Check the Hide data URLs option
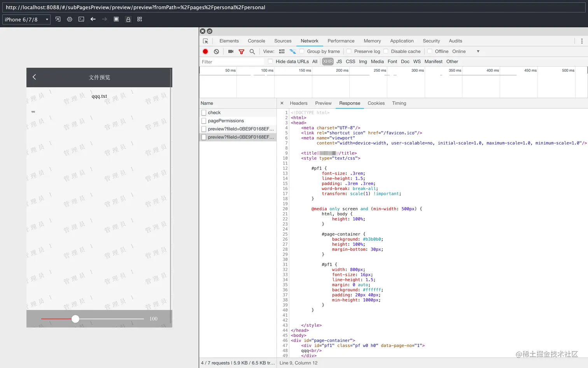 [x=270, y=62]
